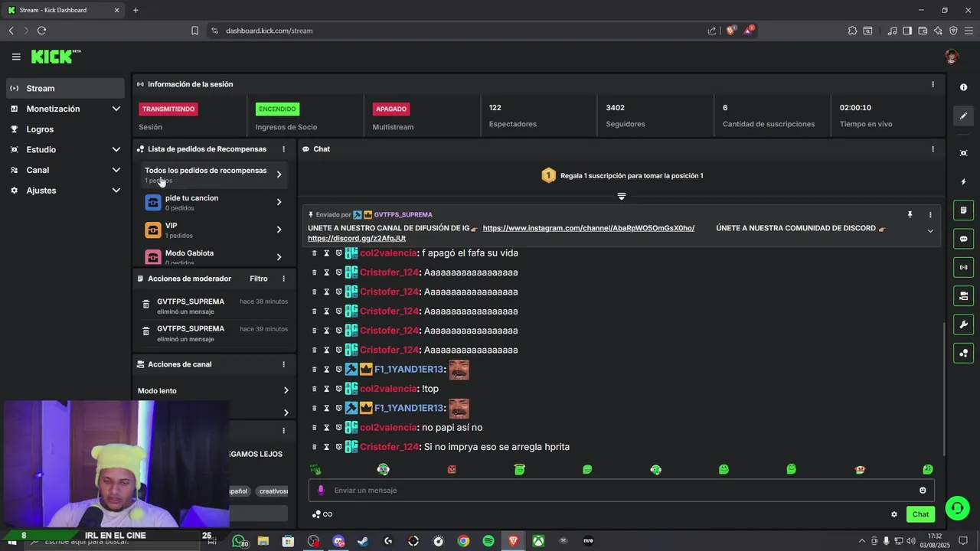This screenshot has width=980, height=551.
Task: Open the info icon in right sidebar
Action: (964, 87)
